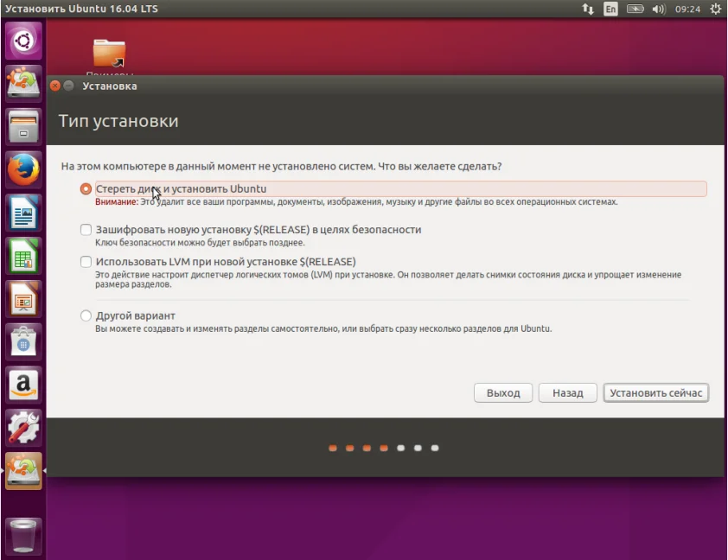Launch Firefox web browser
The width and height of the screenshot is (728, 560).
click(23, 169)
